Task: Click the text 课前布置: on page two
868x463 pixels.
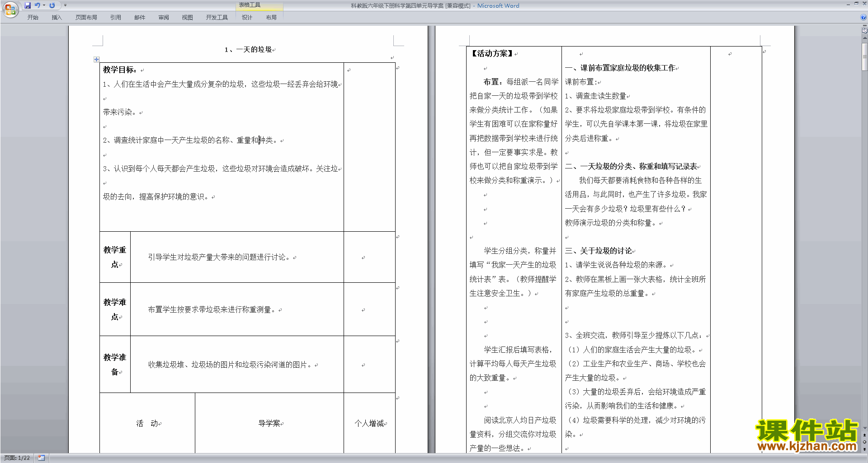Action: point(581,82)
